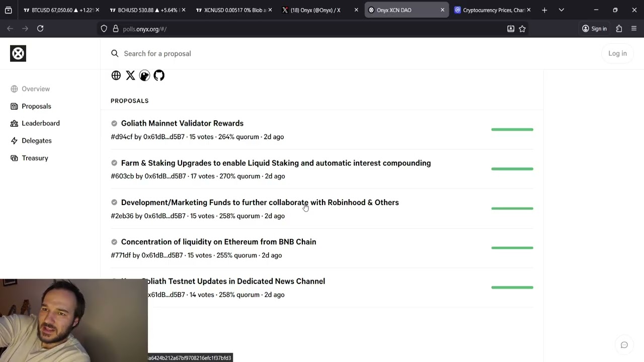Open the recent browsing panel icon at the top left
Screen dimensions: 644x362
point(9,10)
